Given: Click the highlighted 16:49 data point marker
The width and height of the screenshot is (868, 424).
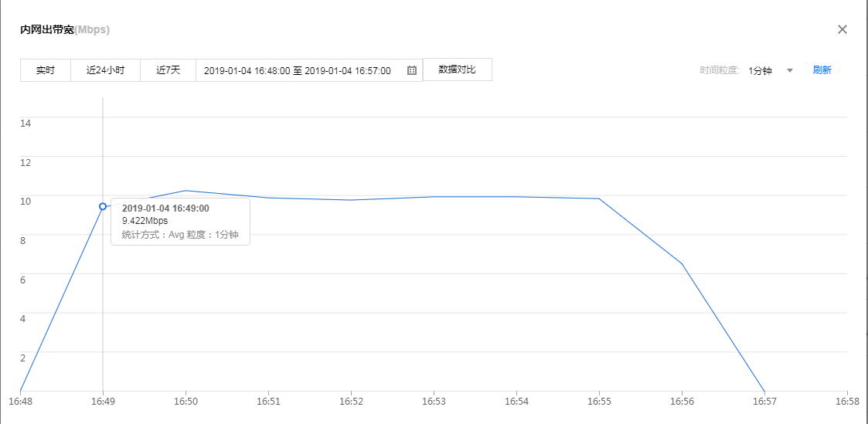Looking at the screenshot, I should pyautogui.click(x=103, y=206).
